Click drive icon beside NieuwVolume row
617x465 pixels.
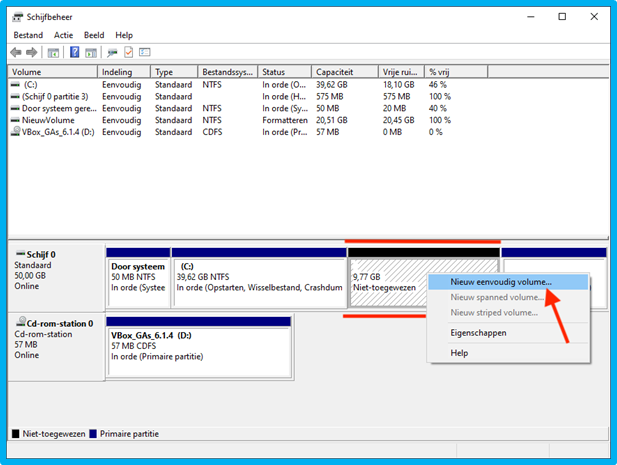tap(15, 120)
